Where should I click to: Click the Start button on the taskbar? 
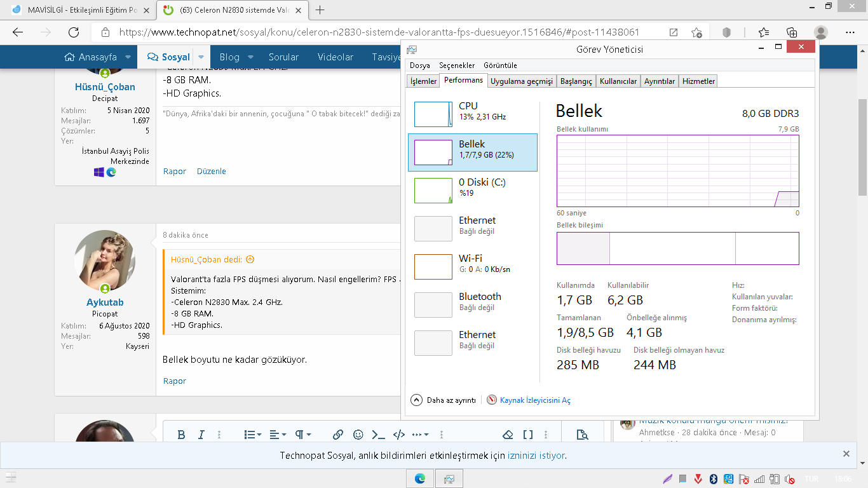tap(10, 478)
